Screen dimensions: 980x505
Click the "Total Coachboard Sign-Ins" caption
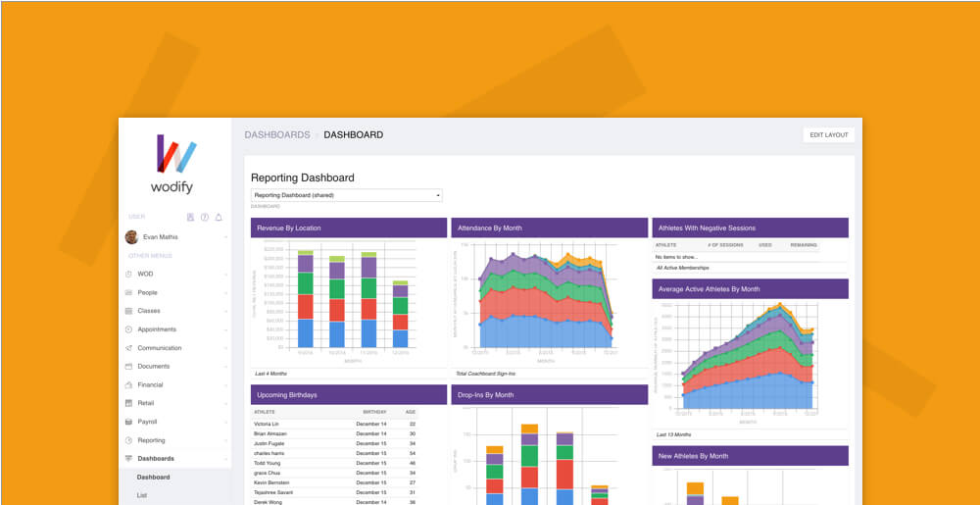pyautogui.click(x=486, y=374)
